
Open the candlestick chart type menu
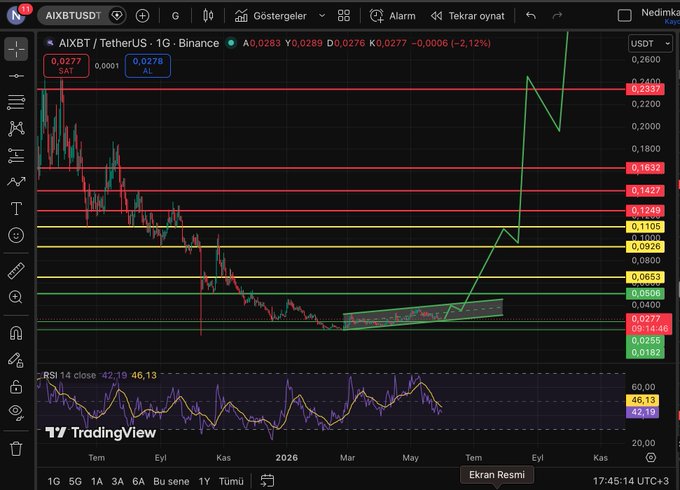(x=208, y=16)
